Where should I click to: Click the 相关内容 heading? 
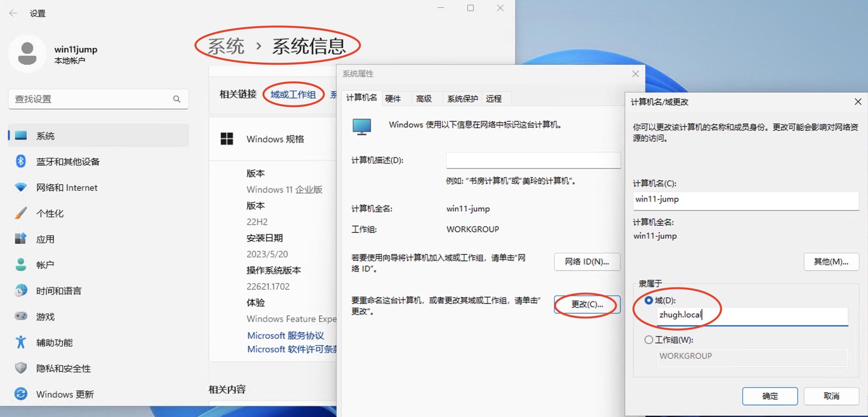tap(227, 390)
